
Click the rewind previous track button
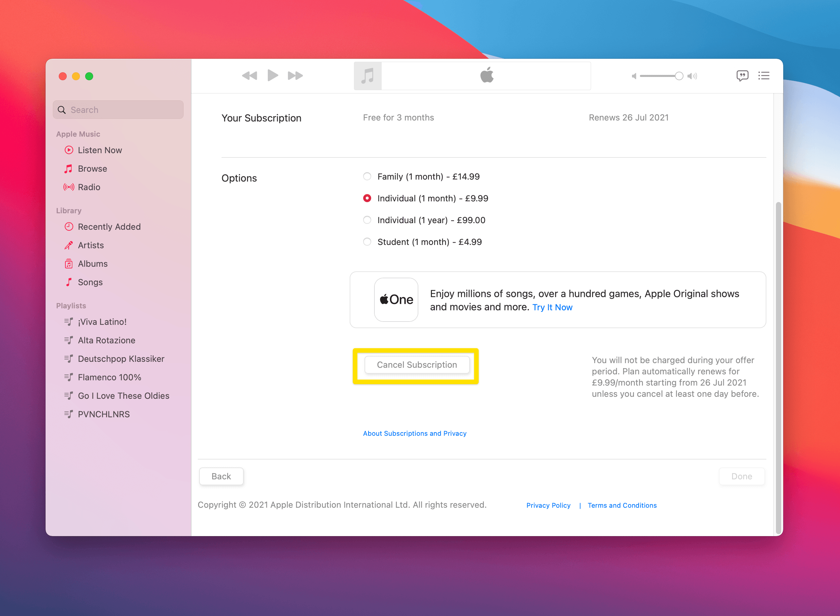250,76
